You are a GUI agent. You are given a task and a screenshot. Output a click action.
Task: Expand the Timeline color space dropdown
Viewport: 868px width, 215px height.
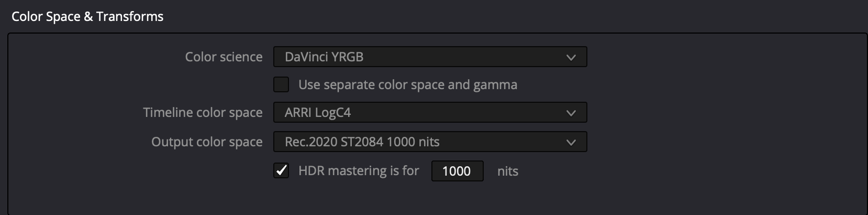pyautogui.click(x=429, y=113)
